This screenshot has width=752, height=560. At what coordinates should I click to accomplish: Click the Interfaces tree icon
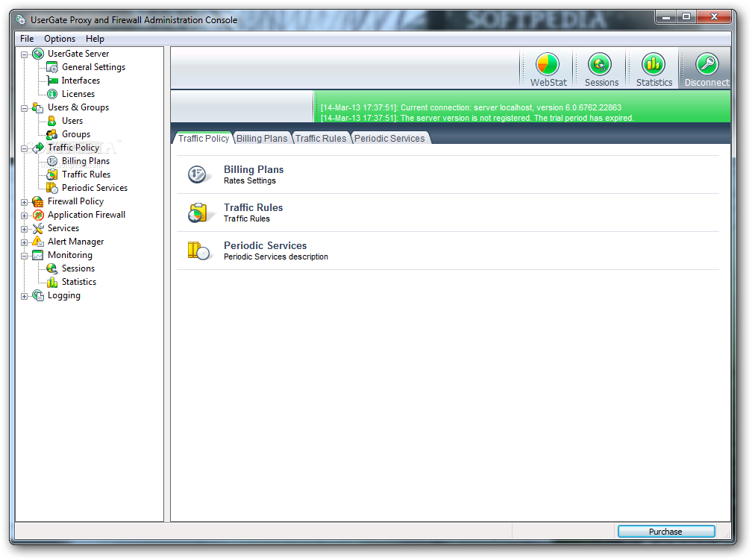(51, 81)
